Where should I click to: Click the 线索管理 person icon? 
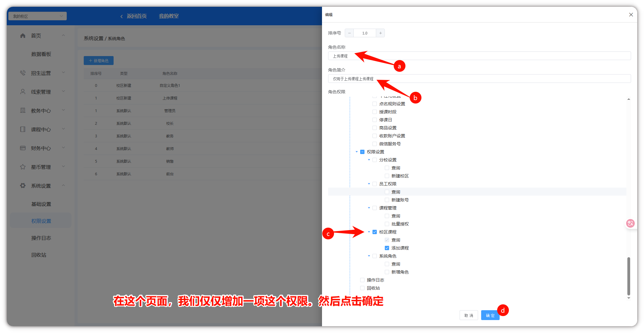point(23,92)
